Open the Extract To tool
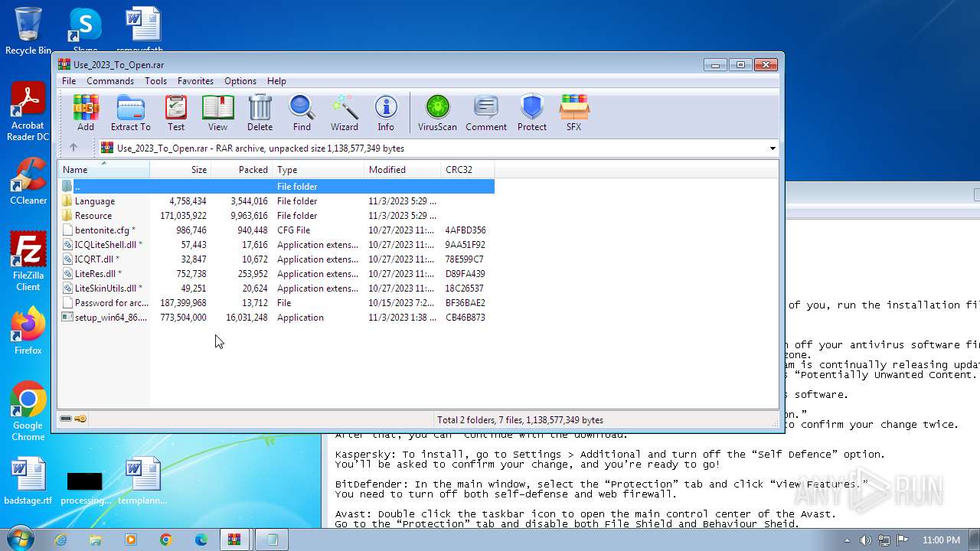Viewport: 980px width, 551px height. 130,113
